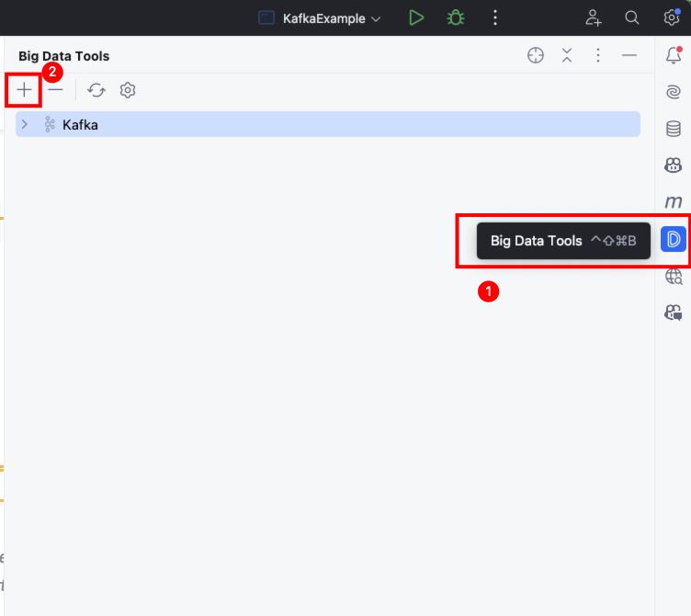Viewport: 691px width, 616px height.
Task: Start debugging with the bug icon
Action: tap(455, 18)
